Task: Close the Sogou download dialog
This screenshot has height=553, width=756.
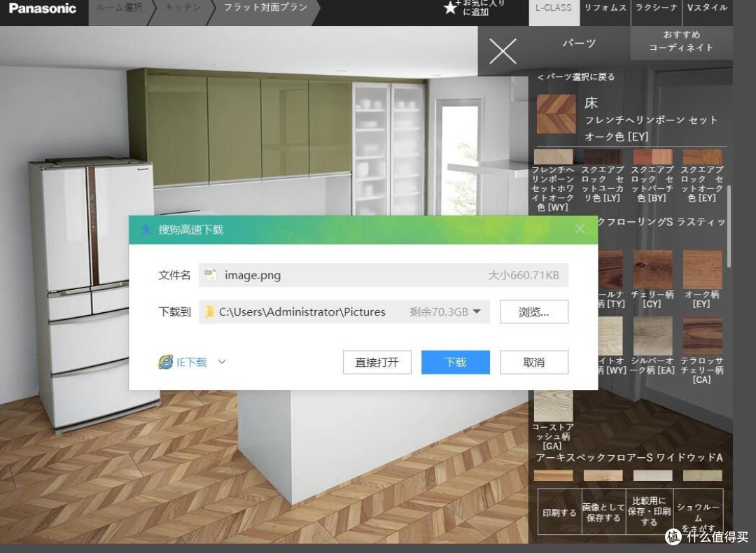Action: click(580, 229)
